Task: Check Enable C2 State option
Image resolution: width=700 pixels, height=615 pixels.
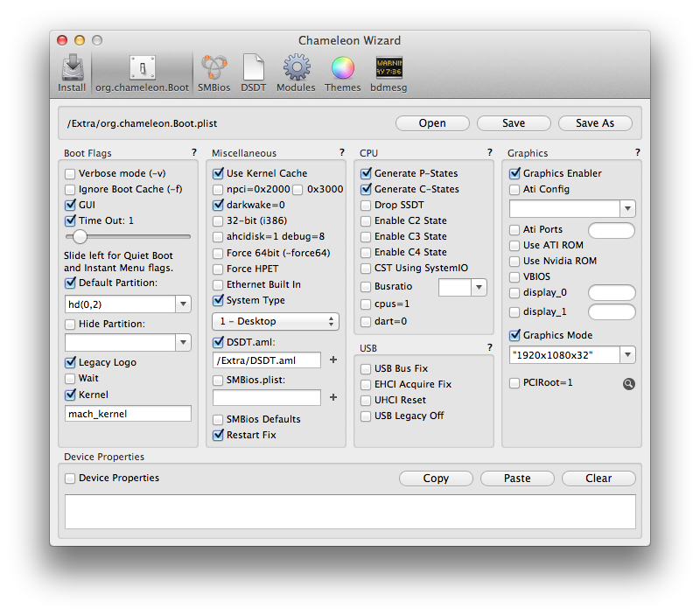Action: click(x=366, y=221)
